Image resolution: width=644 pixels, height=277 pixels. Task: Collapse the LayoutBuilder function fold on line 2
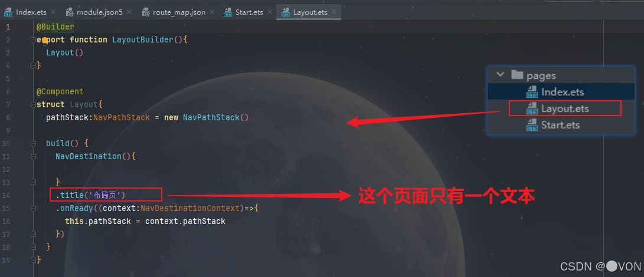click(x=33, y=40)
